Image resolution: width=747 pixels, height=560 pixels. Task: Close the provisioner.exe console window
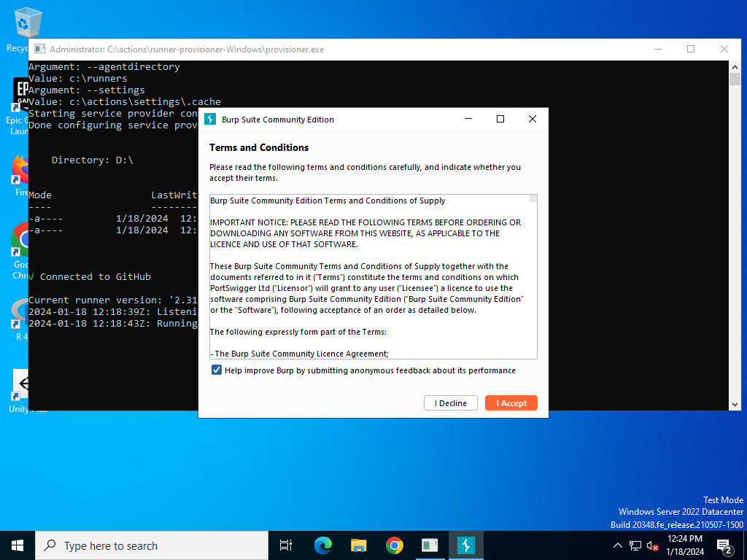tap(724, 49)
